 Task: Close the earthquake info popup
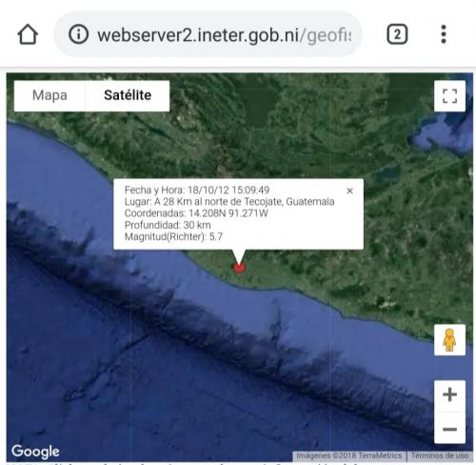[x=349, y=191]
